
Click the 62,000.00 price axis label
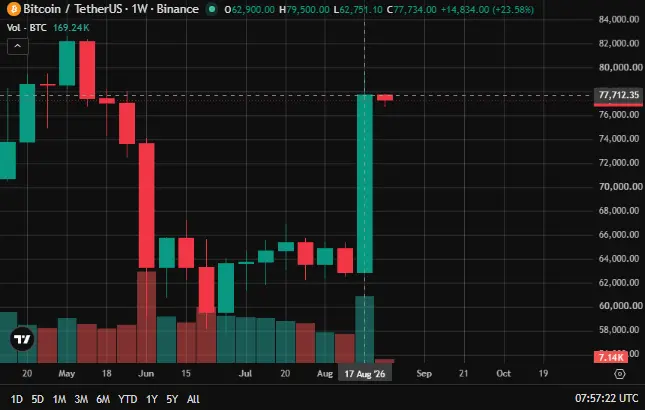[x=619, y=283]
